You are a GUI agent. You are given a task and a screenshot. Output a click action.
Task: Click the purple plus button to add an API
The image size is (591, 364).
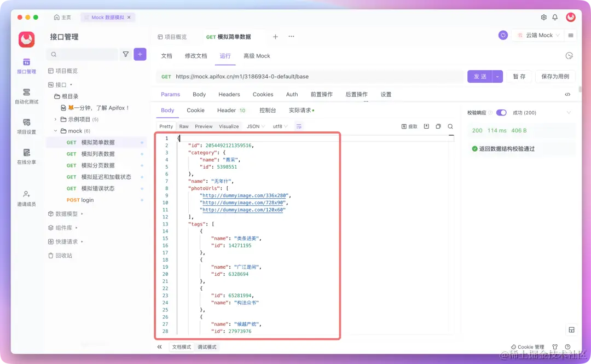pyautogui.click(x=140, y=54)
